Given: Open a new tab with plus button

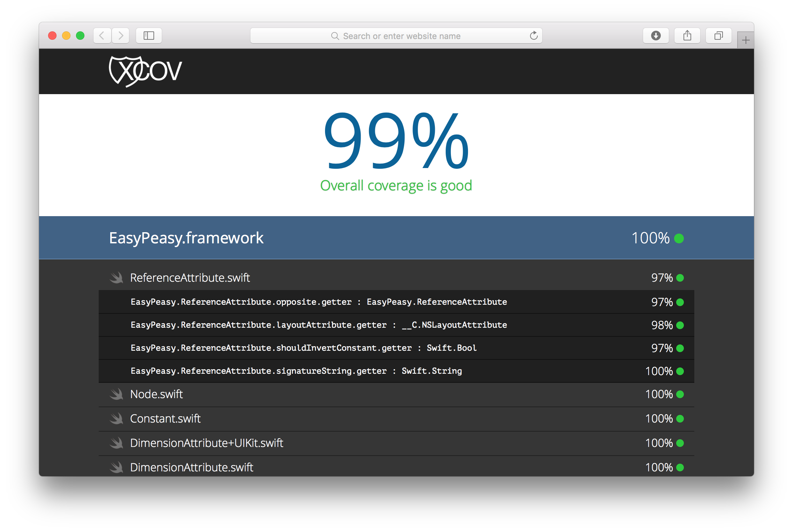Looking at the screenshot, I should click(746, 40).
